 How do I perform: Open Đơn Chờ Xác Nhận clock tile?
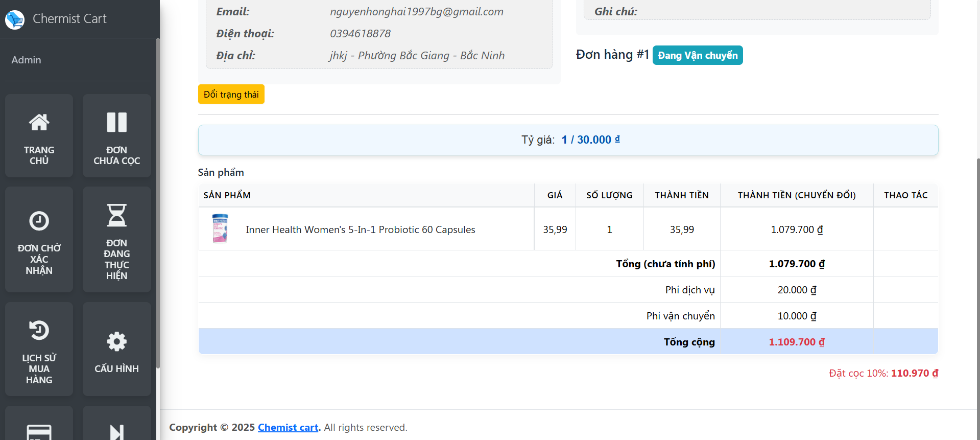click(39, 239)
